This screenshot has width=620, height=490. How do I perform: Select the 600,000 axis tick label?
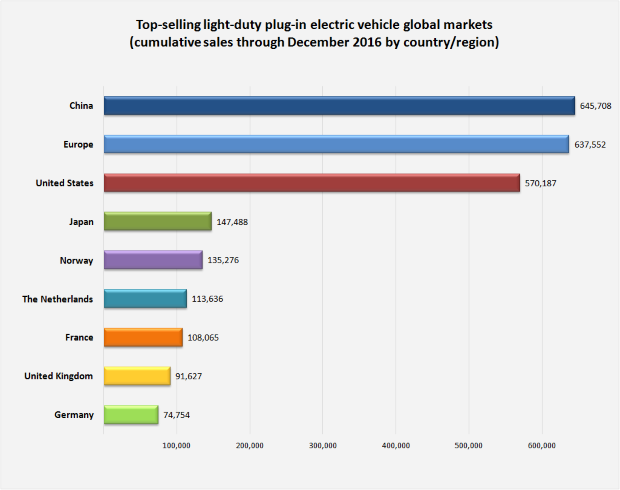[x=542, y=445]
